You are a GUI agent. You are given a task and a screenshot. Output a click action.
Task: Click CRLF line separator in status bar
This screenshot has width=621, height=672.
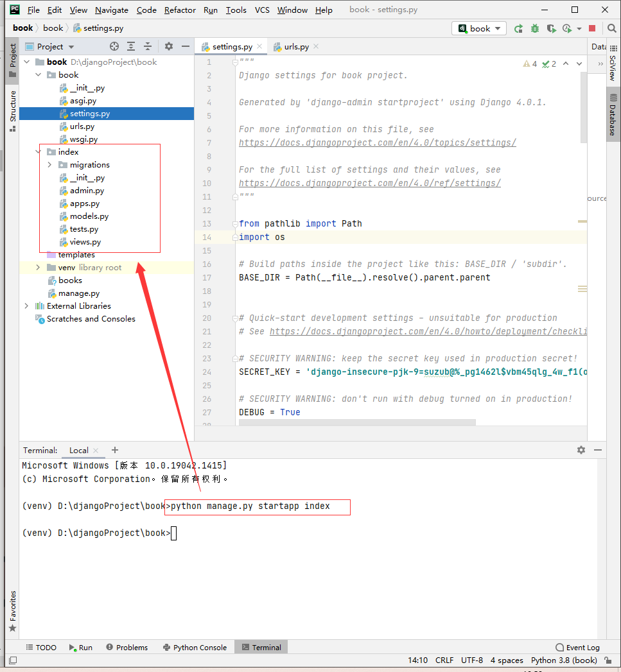(x=444, y=660)
